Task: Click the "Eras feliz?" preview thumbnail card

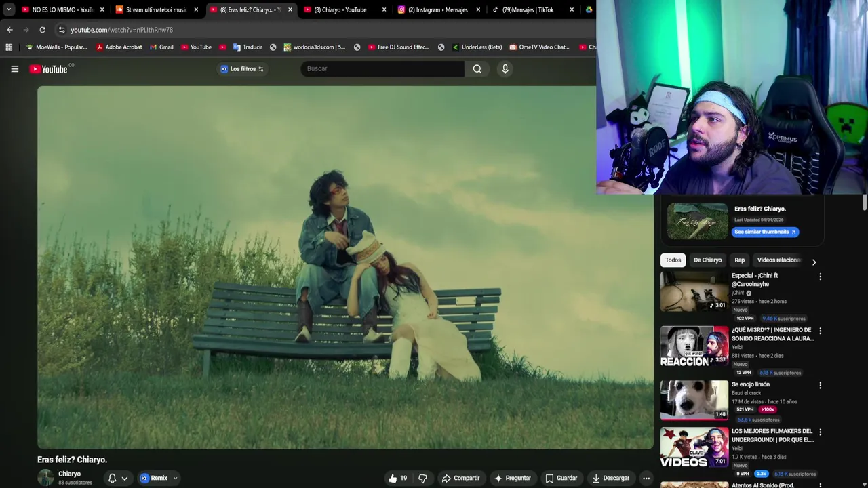Action: click(x=698, y=221)
